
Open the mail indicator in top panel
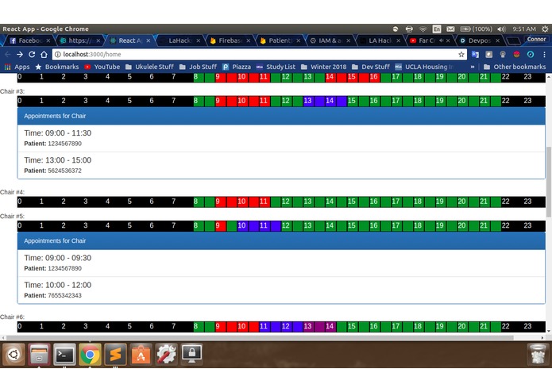[x=450, y=29]
